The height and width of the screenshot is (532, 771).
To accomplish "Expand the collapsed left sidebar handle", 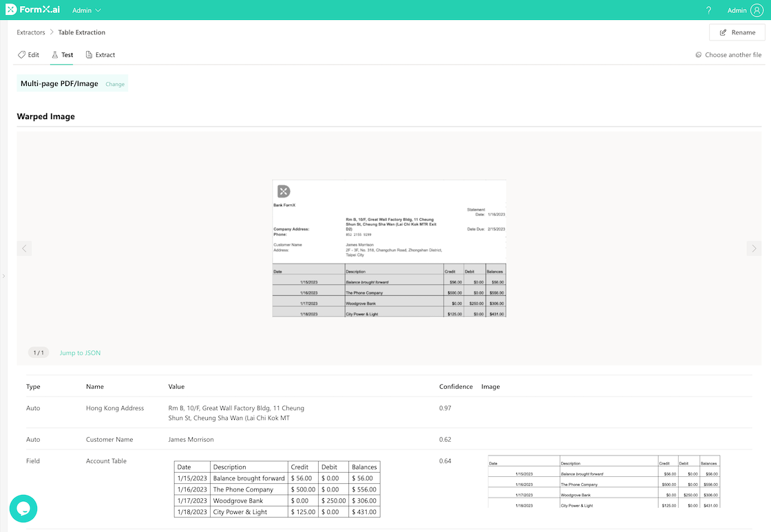I will click(3, 276).
